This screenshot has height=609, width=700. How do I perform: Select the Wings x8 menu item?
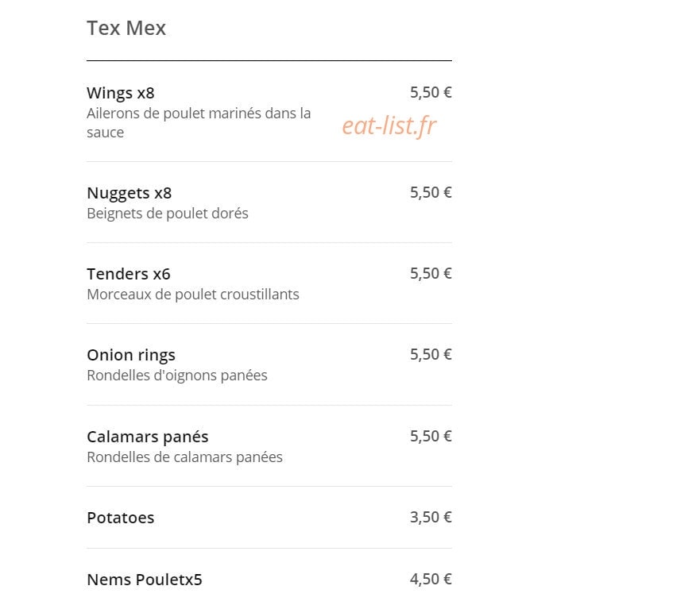(121, 93)
